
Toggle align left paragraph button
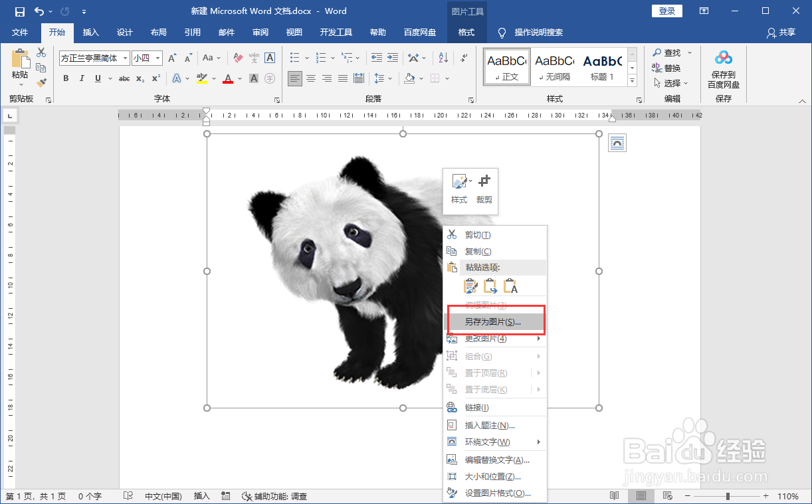[295, 78]
